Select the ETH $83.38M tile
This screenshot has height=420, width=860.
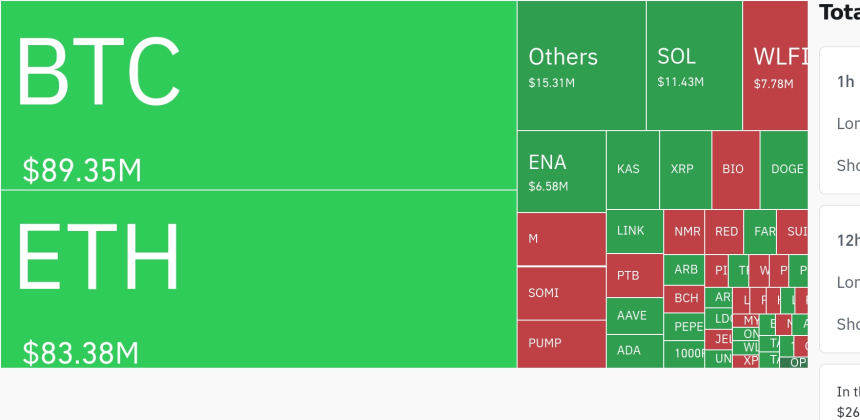[258, 278]
